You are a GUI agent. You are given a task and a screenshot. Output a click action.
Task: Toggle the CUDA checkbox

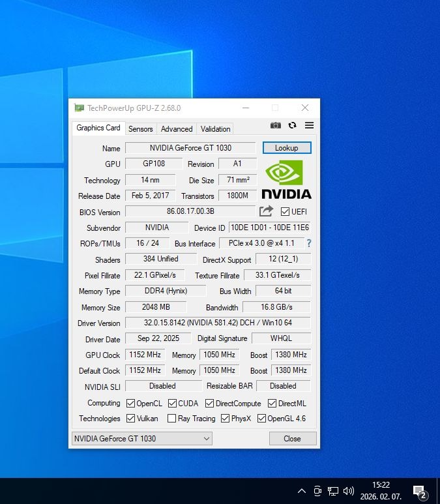[x=172, y=403]
